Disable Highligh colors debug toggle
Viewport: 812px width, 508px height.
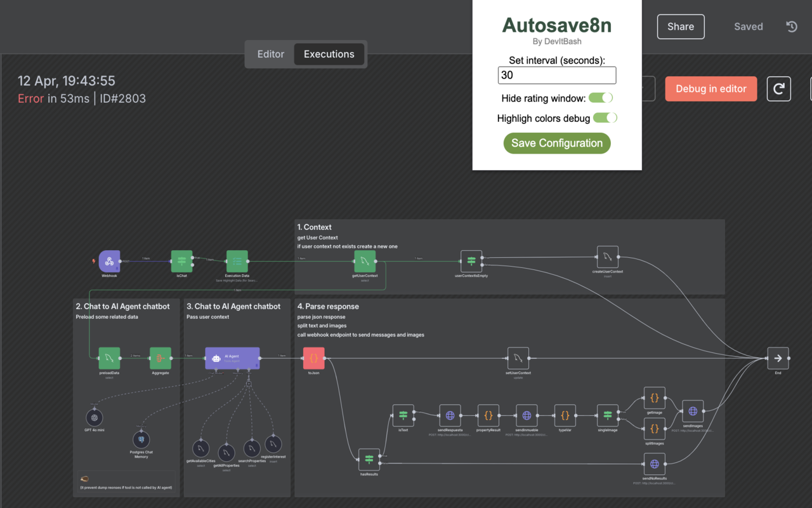tap(605, 117)
